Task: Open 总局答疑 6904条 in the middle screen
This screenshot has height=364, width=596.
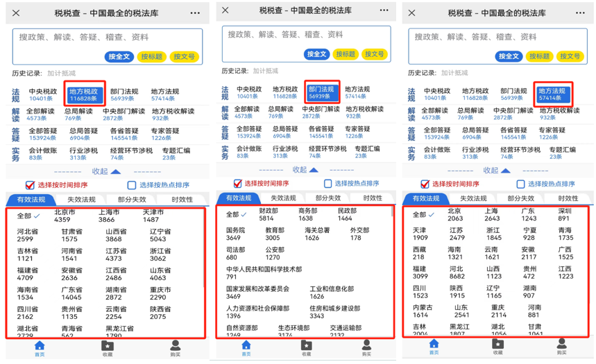Action: click(x=285, y=132)
